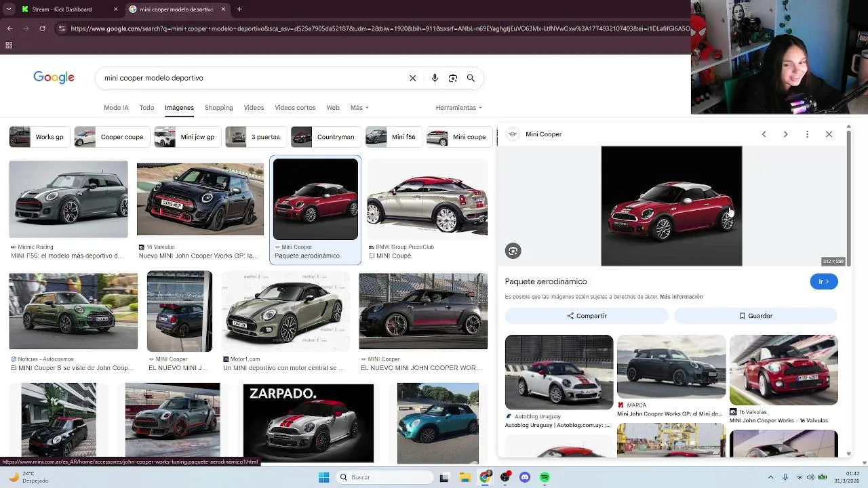Open the BMW Group PressClub MINI Coupé thumbnail

point(427,201)
